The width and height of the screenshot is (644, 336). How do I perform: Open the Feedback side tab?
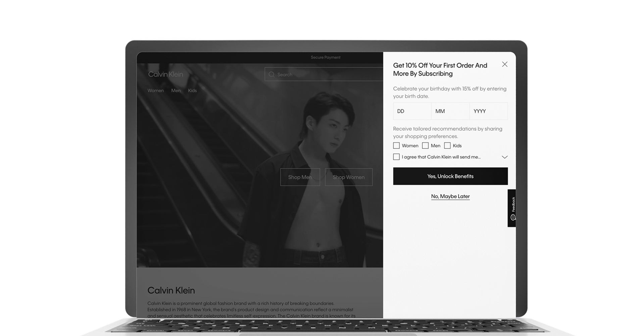512,208
